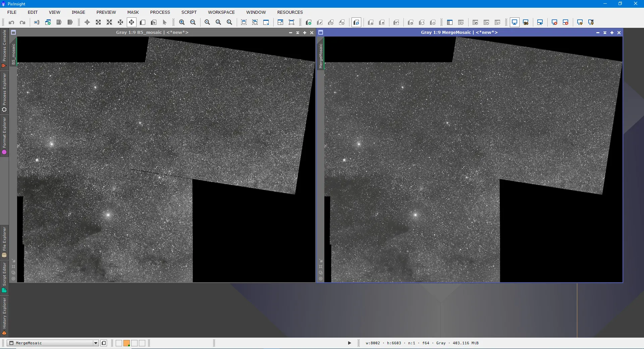This screenshot has width=644, height=349.
Task: Minimize the PixInsight application window
Action: pos(605,4)
